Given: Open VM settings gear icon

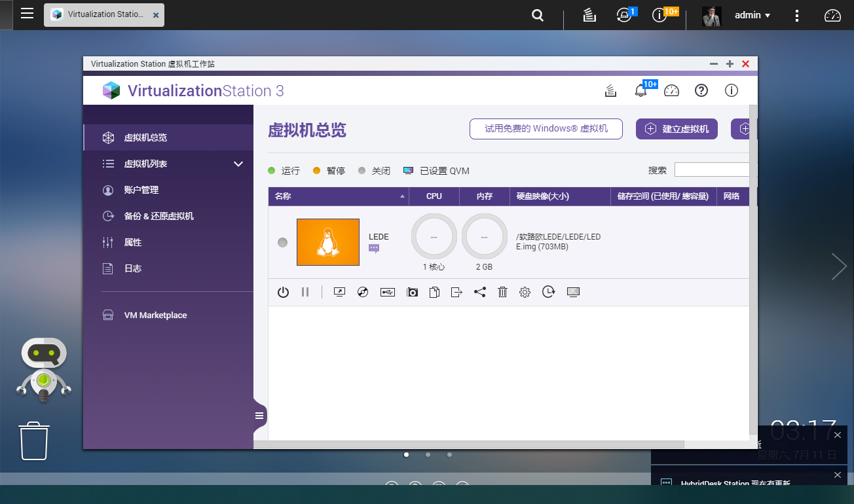Looking at the screenshot, I should (525, 293).
